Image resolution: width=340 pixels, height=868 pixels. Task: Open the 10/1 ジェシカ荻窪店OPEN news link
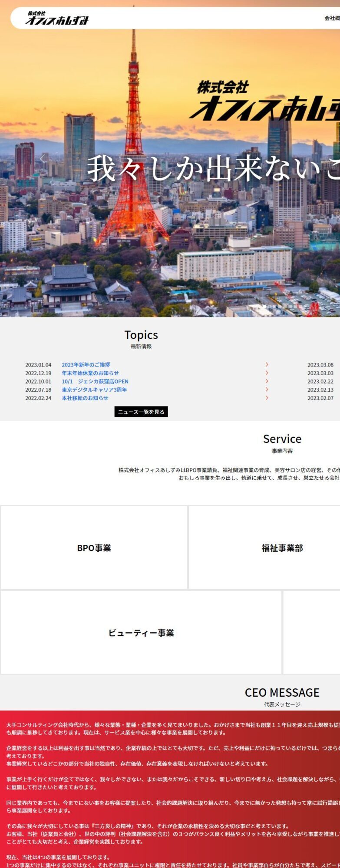pyautogui.click(x=95, y=381)
